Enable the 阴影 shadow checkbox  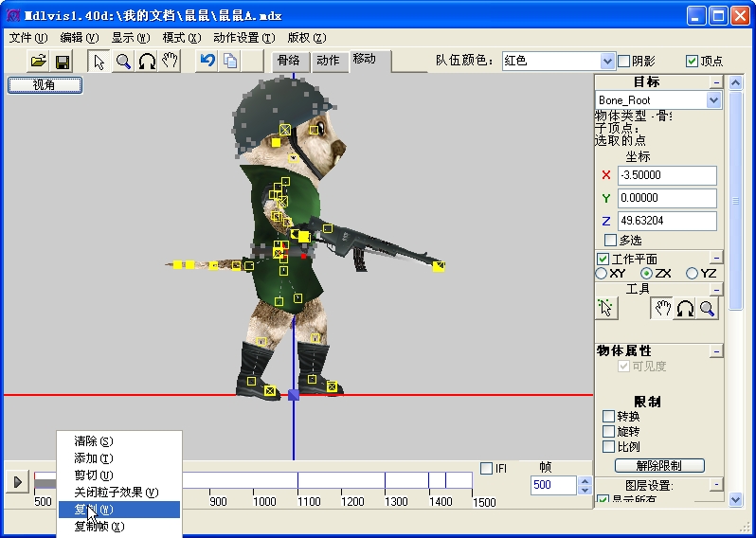(623, 61)
